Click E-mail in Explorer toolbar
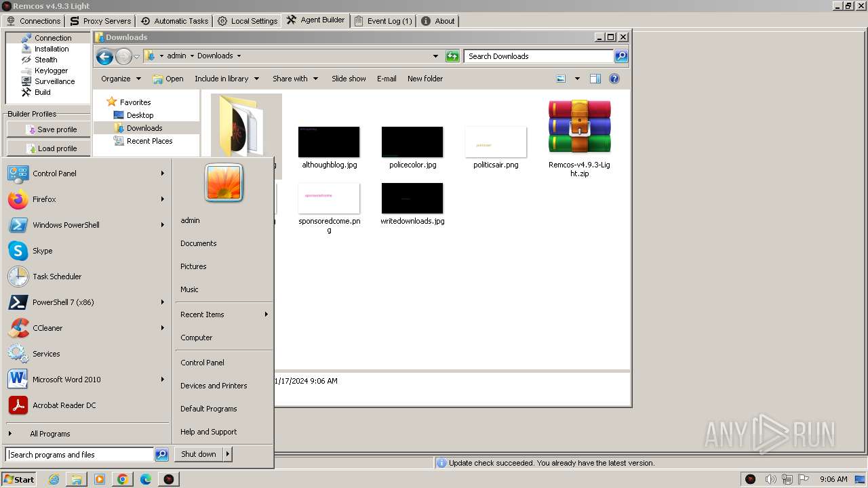The image size is (868, 488). click(x=387, y=79)
